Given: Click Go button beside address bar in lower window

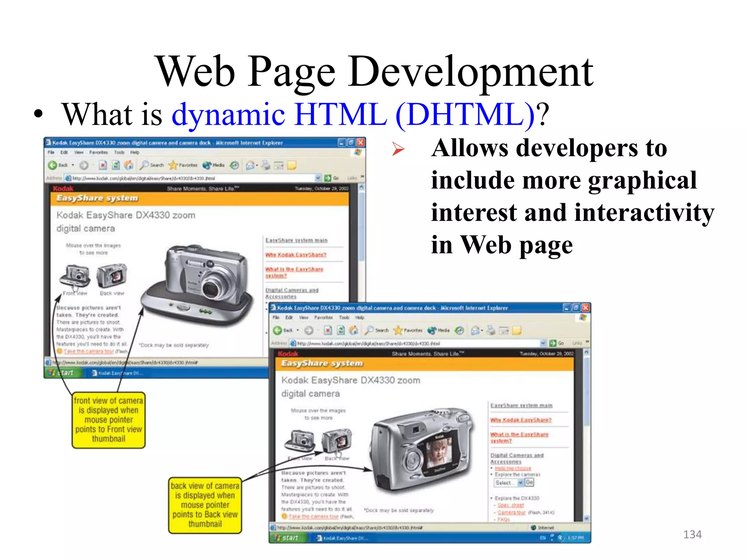Looking at the screenshot, I should pyautogui.click(x=557, y=343).
